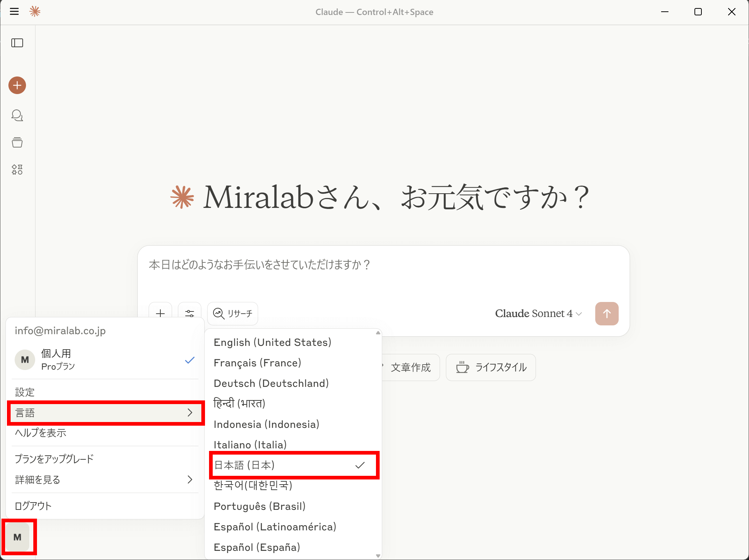Image resolution: width=749 pixels, height=560 pixels.
Task: Minimize the Claude window
Action: [665, 12]
